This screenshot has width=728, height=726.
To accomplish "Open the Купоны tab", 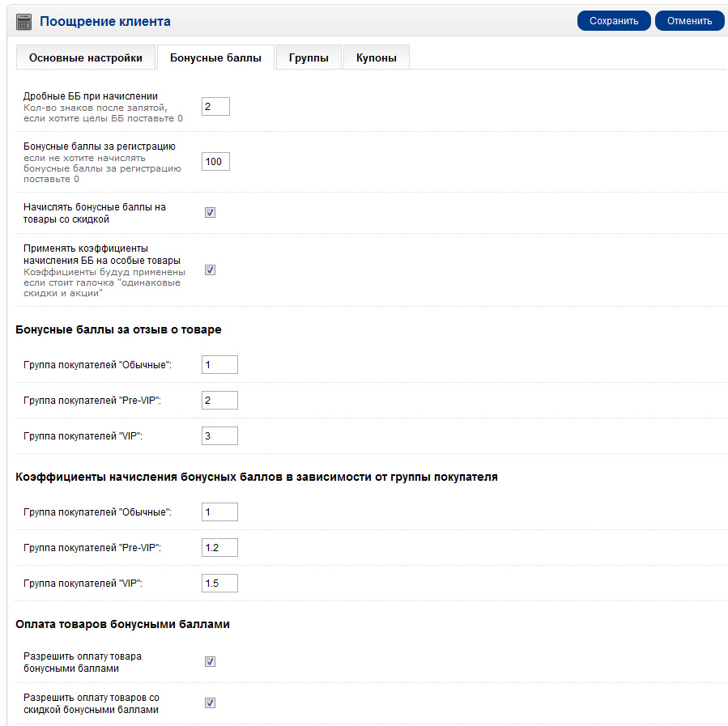I will click(x=377, y=57).
